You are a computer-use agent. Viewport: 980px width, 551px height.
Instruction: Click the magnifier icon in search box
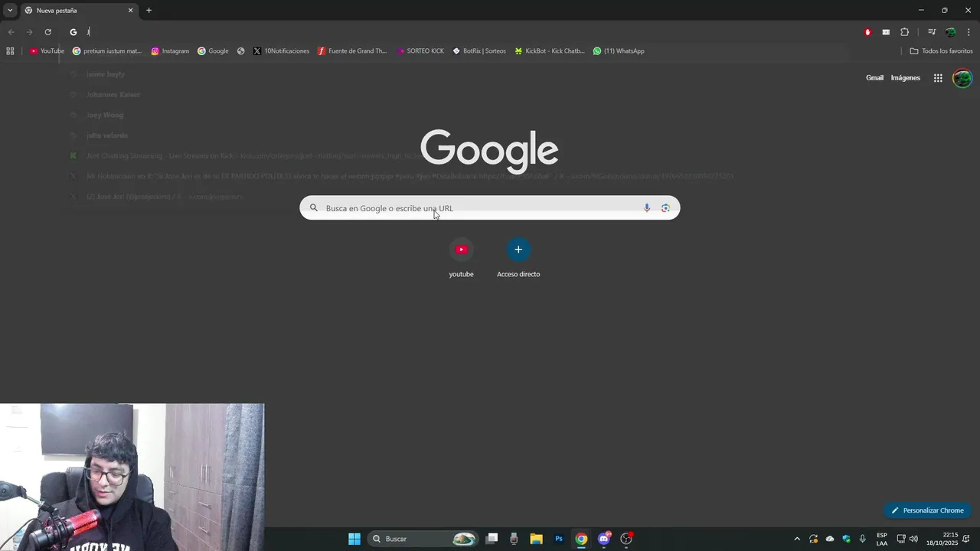click(x=313, y=208)
